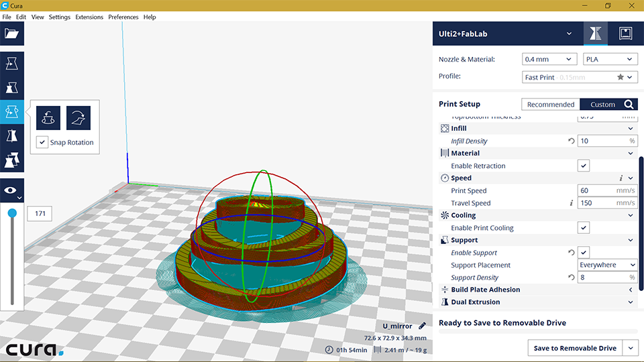Toggle the Snap Rotation checkbox
This screenshot has height=362, width=644.
[x=42, y=142]
